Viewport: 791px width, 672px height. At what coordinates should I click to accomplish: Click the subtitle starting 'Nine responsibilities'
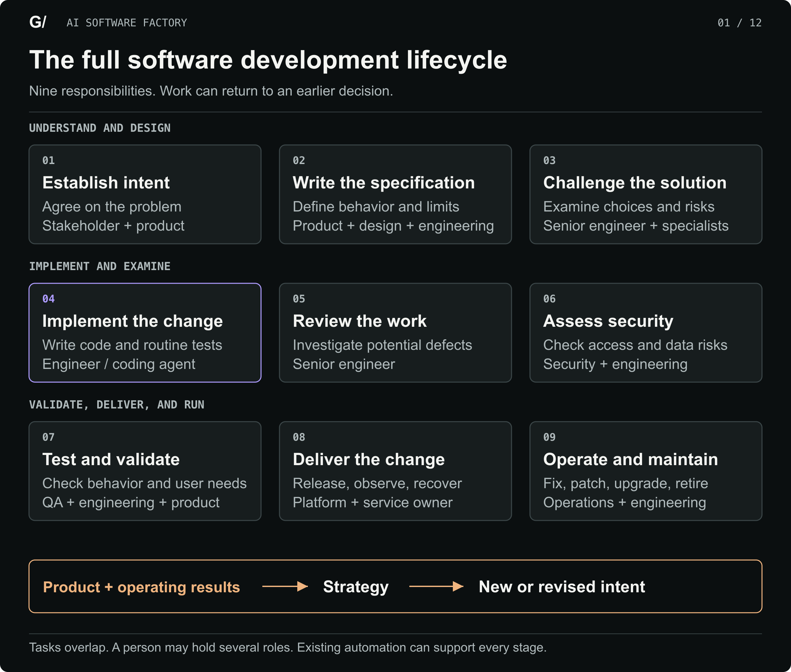coord(211,91)
